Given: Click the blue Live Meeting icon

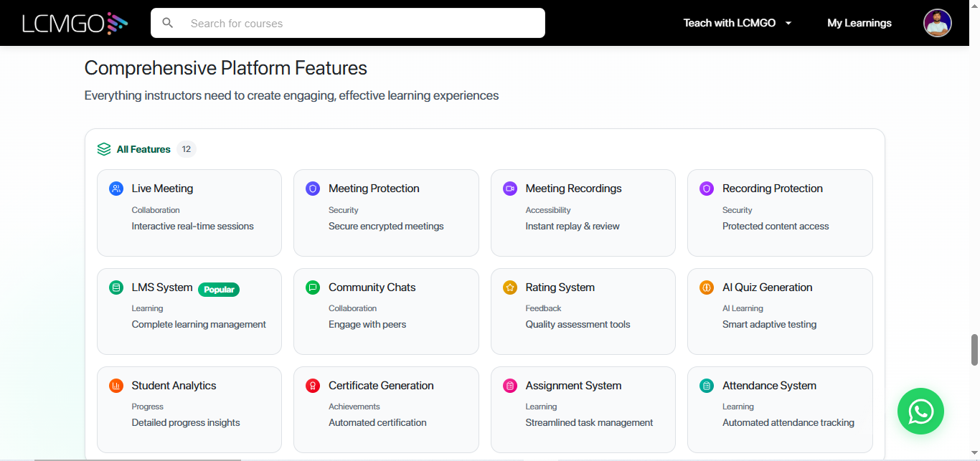Looking at the screenshot, I should (116, 189).
